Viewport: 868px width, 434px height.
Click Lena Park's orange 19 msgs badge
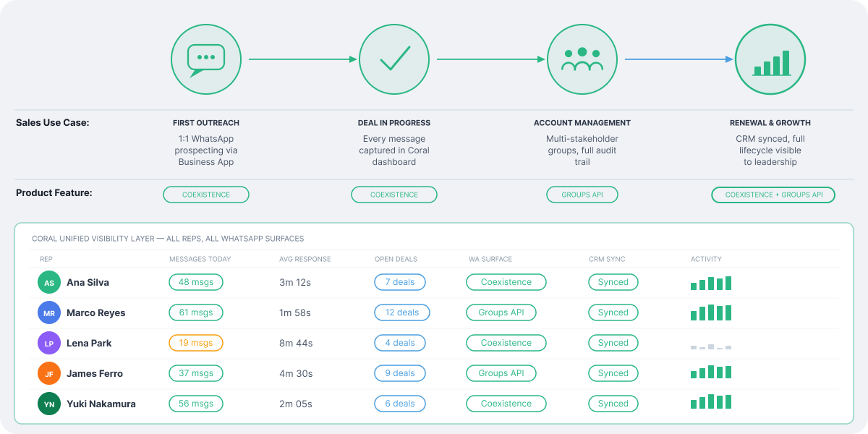pos(196,343)
